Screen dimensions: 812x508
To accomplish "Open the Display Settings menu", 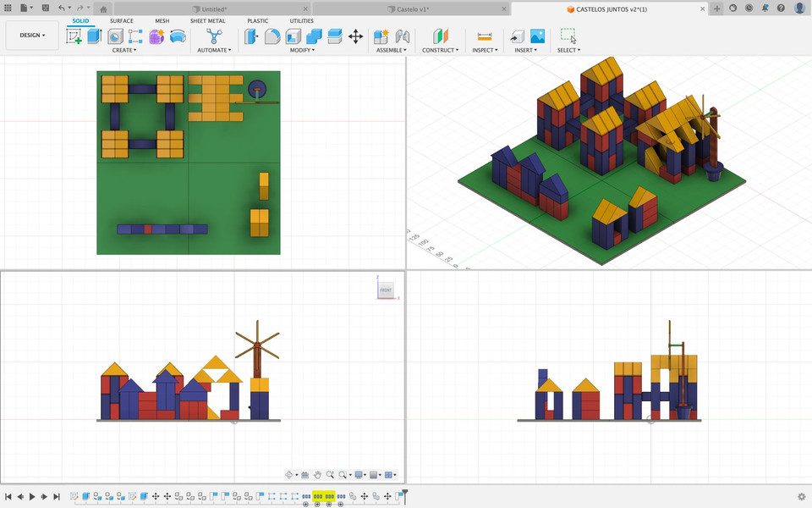I will tap(359, 474).
